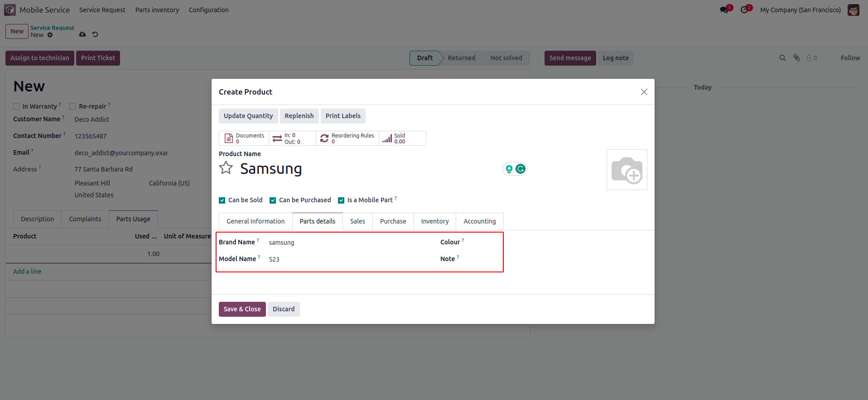Open Grammarly lightbulb suggestion icon
The width and height of the screenshot is (868, 400).
509,169
